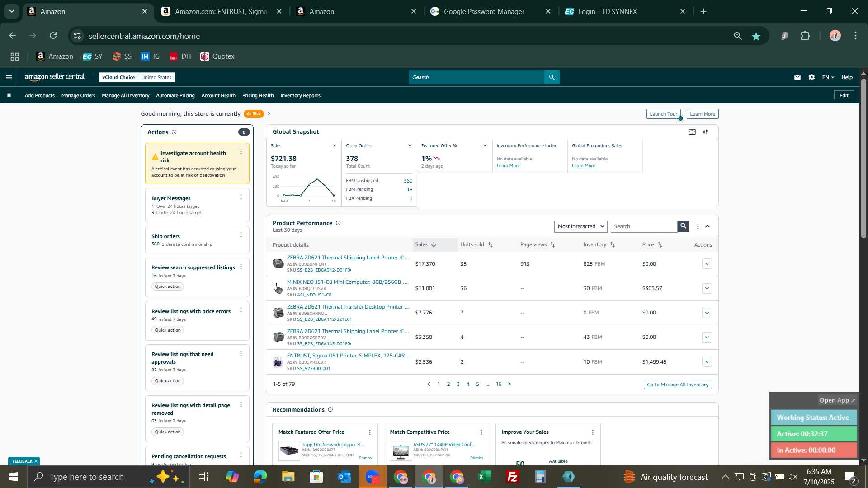Open File Explorer from taskbar
Screen dimensions: 868x488
pos(288,477)
